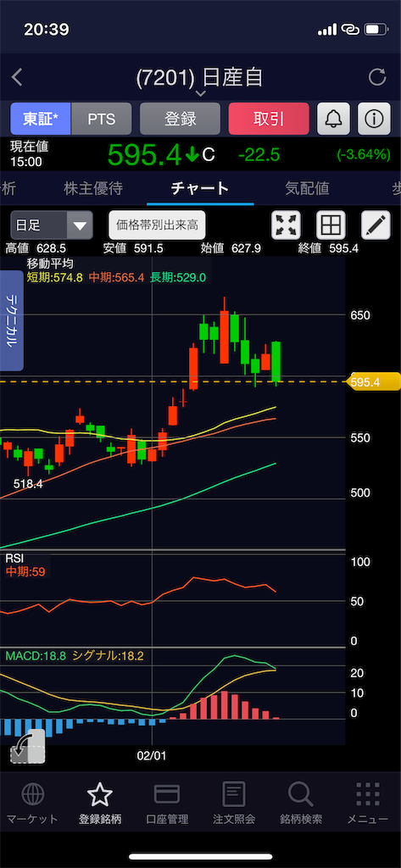Open the multi-chart grid layout

(x=331, y=225)
